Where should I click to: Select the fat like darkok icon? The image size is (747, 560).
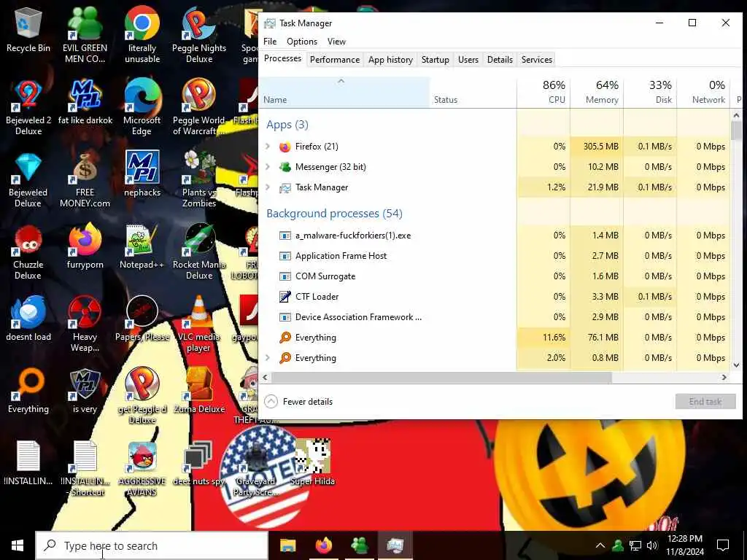click(85, 102)
